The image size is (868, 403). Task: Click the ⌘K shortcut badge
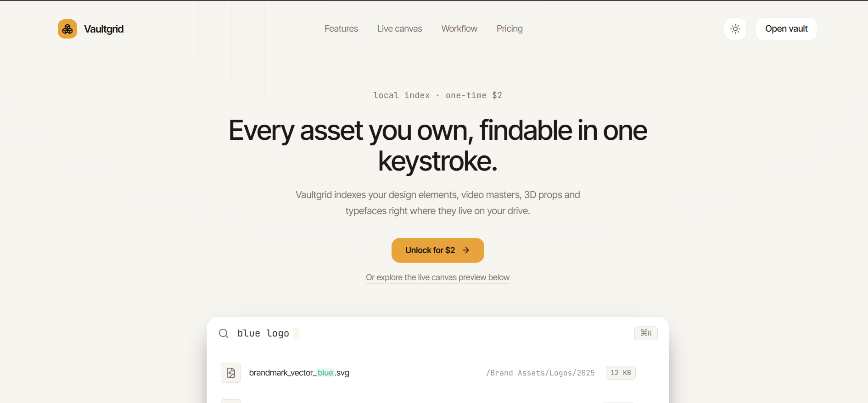(646, 333)
